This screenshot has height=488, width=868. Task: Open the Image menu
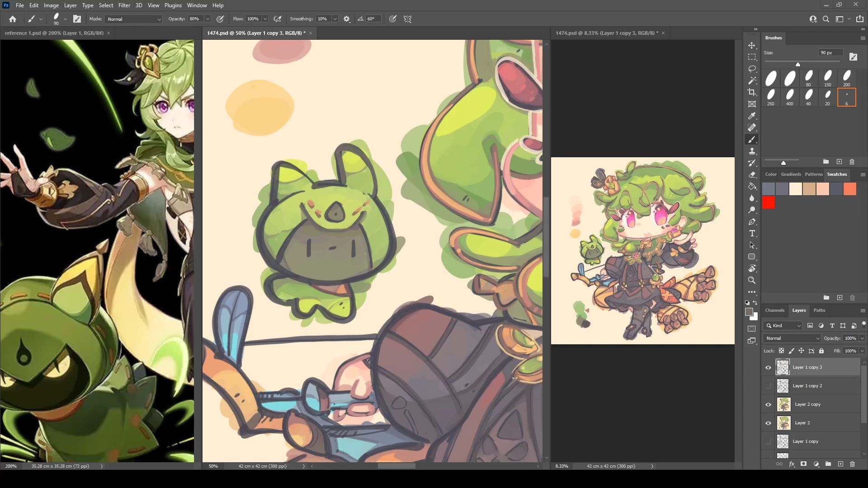tap(51, 5)
